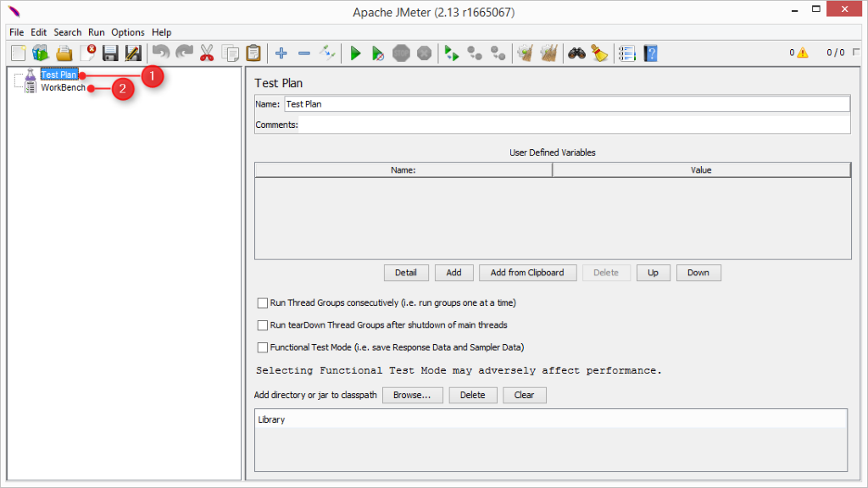Open the Help menu

point(162,32)
